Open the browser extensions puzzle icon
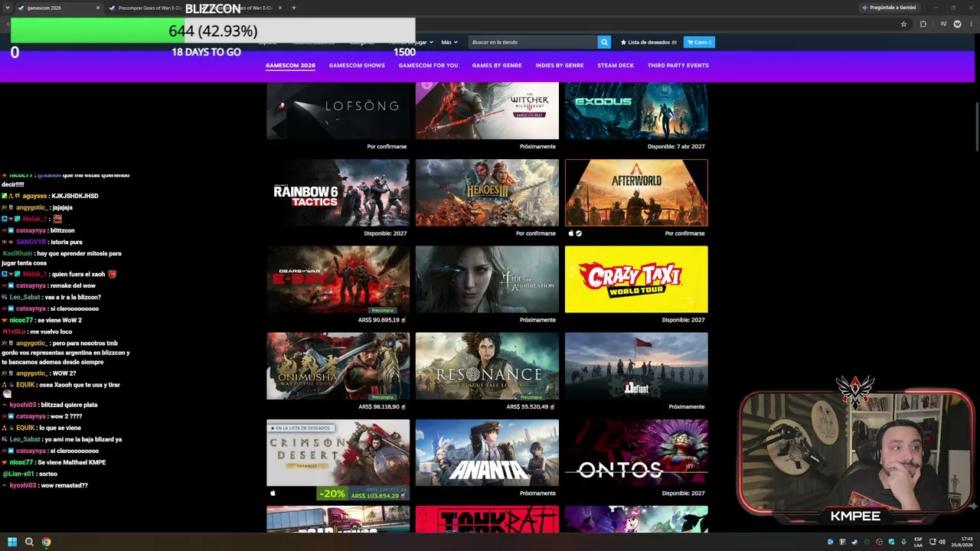Screen dimensions: 980x551 point(923,24)
